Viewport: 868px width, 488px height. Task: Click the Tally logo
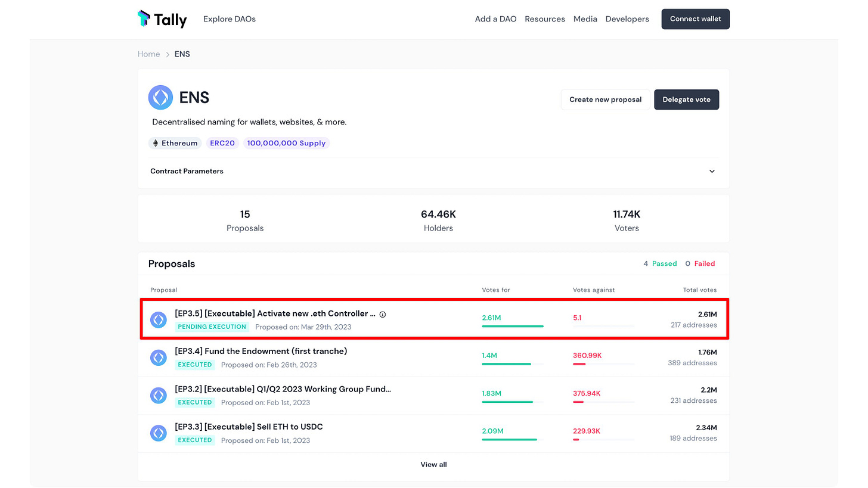(x=162, y=19)
